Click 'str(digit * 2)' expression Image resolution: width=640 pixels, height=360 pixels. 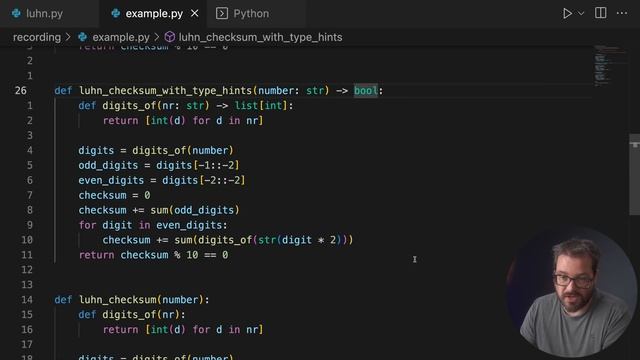pyautogui.click(x=300, y=240)
